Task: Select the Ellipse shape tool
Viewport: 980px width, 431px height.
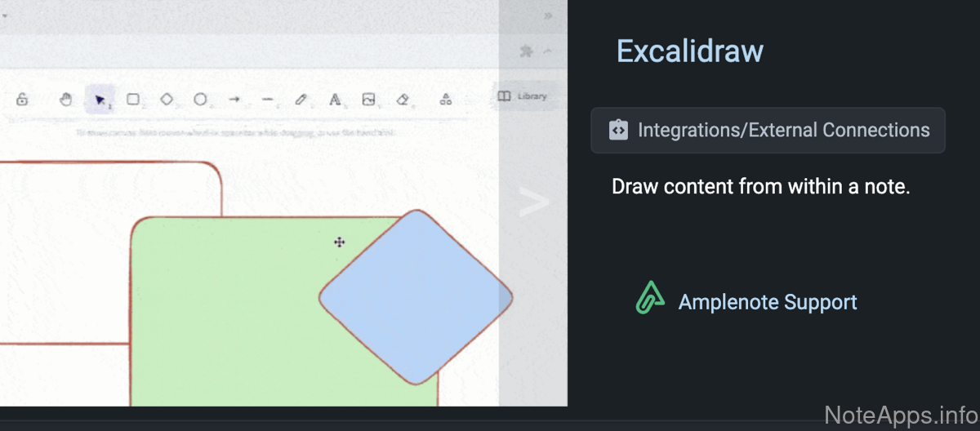Action: click(x=200, y=100)
